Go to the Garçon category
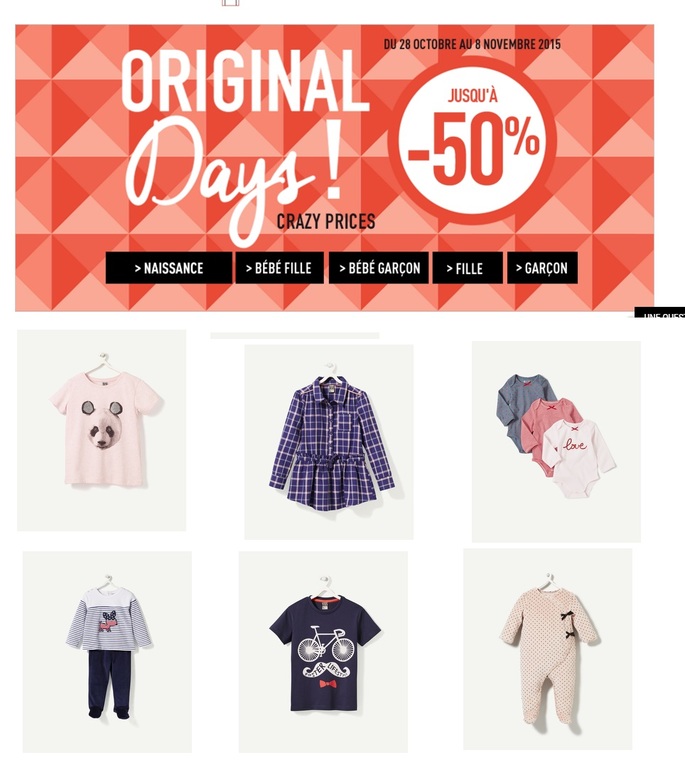This screenshot has width=685, height=770. (x=542, y=268)
